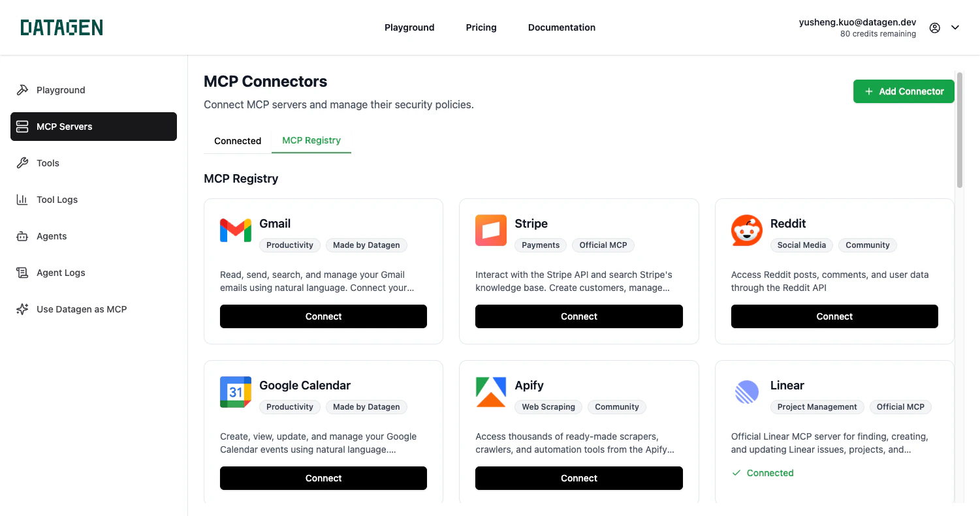Click the Stripe connector logo

[x=490, y=230]
